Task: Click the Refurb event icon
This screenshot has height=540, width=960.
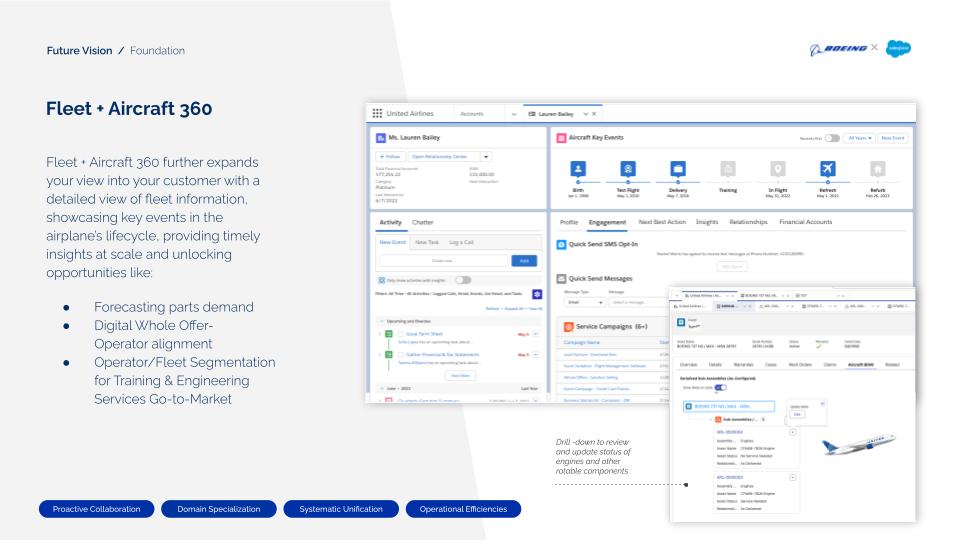Action: [878, 169]
